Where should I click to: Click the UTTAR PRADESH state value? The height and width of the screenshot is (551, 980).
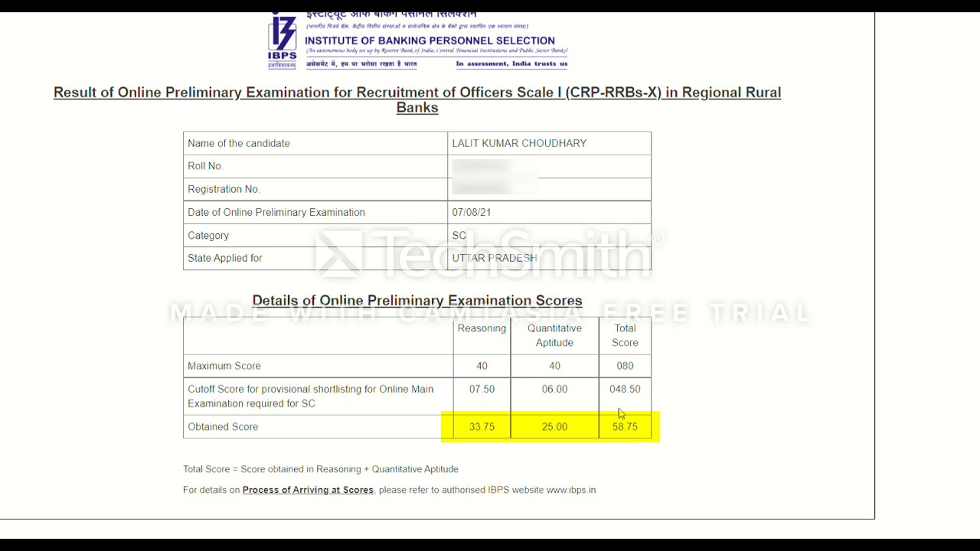point(495,258)
